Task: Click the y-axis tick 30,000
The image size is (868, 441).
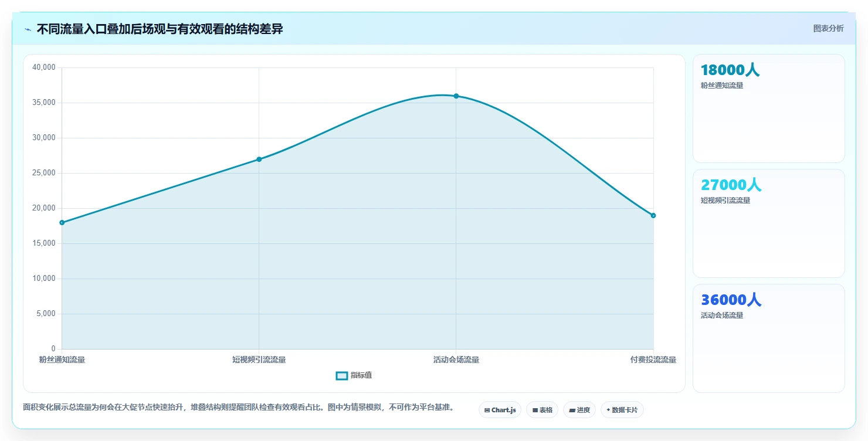Action: point(44,138)
